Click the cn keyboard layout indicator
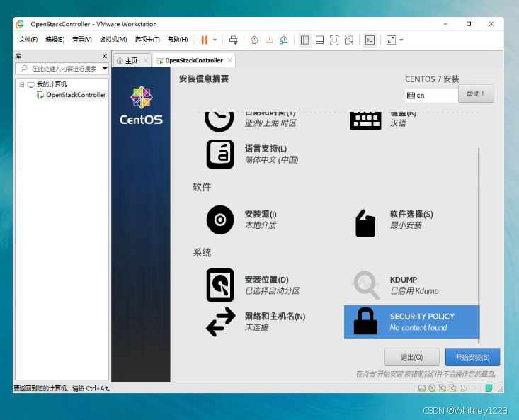 click(x=431, y=96)
